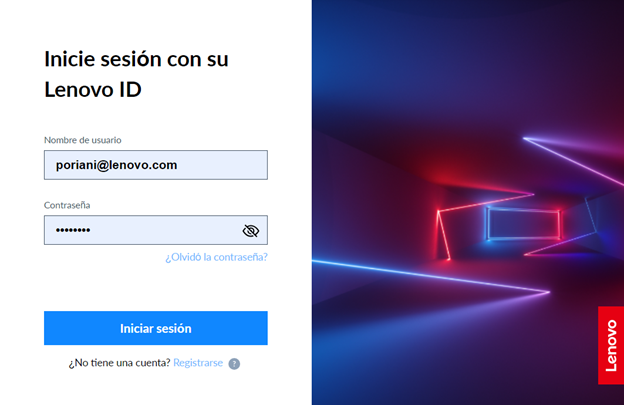Open the Registrarse link
The height and width of the screenshot is (405, 624).
click(x=198, y=363)
